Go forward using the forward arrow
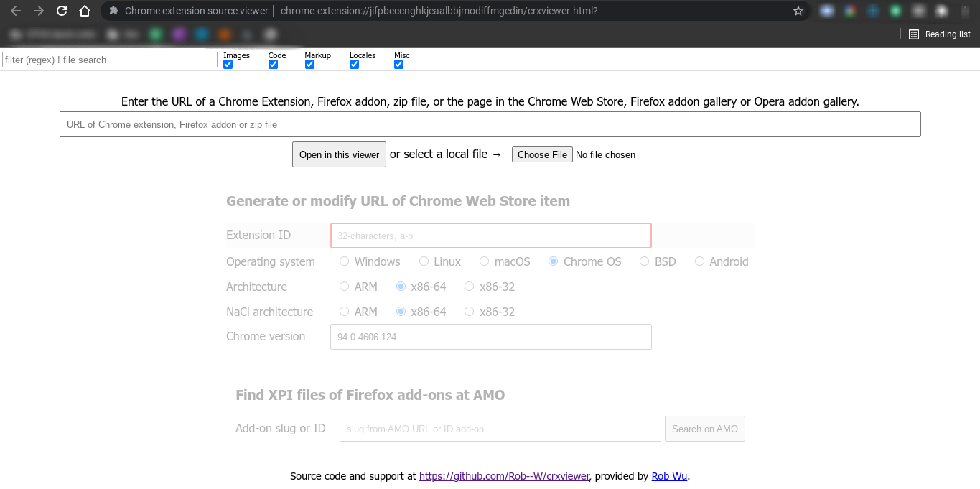 tap(38, 11)
